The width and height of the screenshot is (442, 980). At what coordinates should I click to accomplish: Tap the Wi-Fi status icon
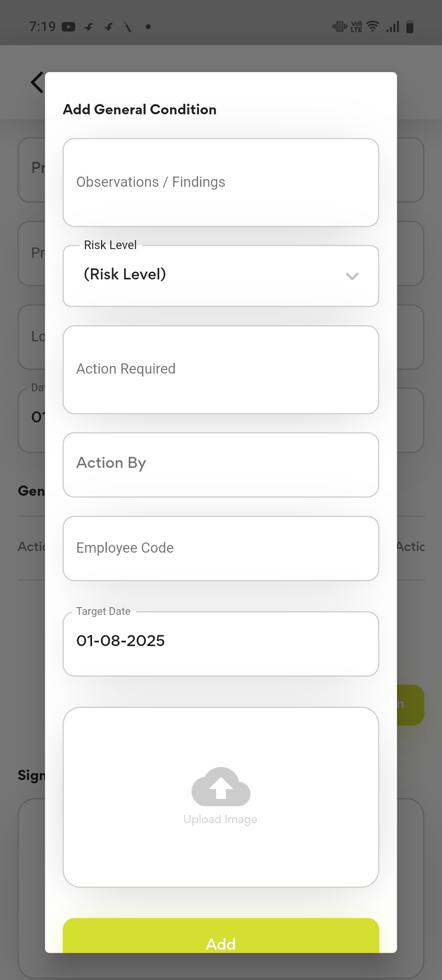(x=372, y=27)
